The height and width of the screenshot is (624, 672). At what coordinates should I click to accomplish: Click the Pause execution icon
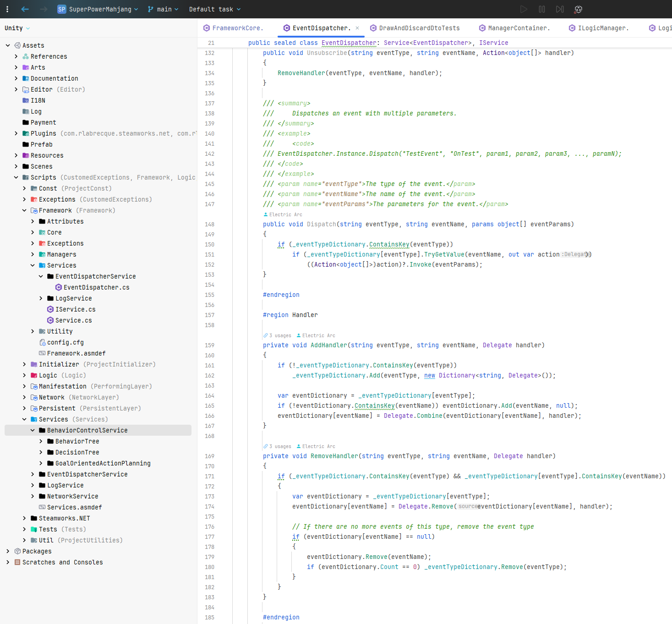[x=542, y=9]
